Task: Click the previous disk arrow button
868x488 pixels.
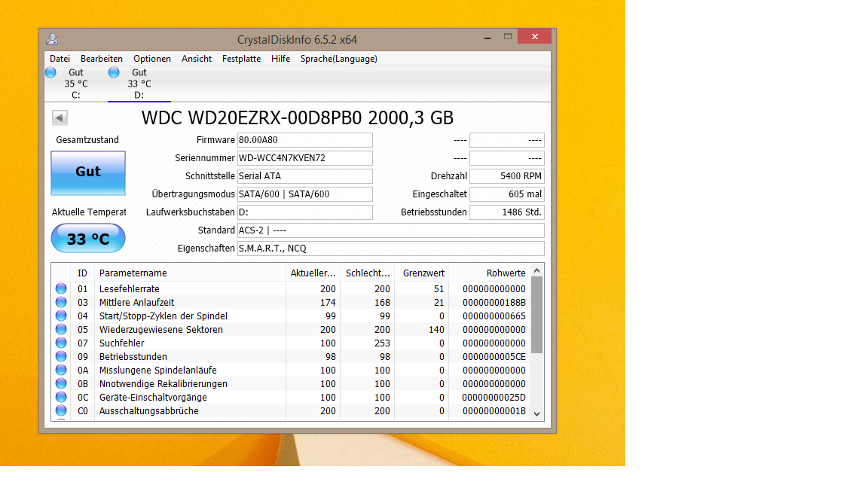Action: [x=60, y=117]
